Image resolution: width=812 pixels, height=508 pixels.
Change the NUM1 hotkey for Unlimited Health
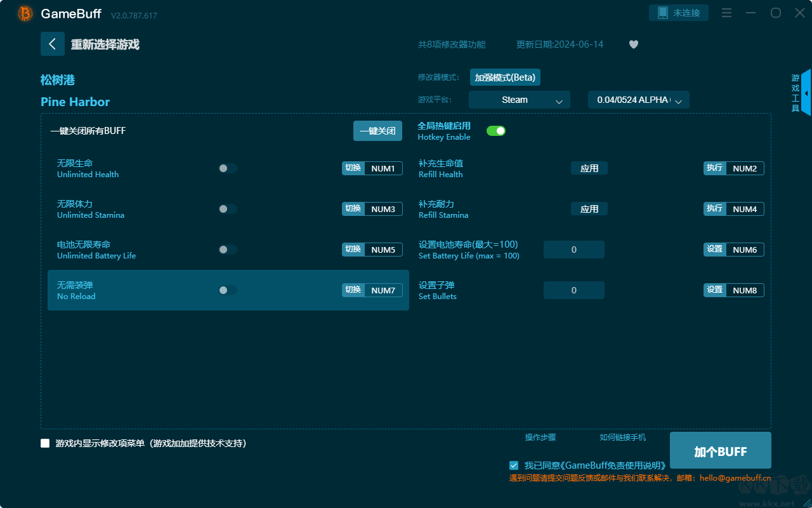click(383, 168)
